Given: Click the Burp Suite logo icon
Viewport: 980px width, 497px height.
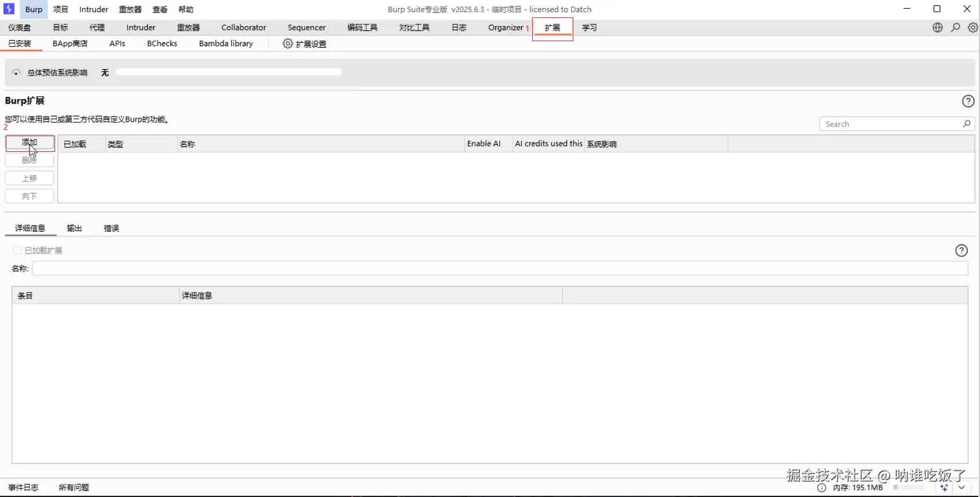Looking at the screenshot, I should [9, 9].
